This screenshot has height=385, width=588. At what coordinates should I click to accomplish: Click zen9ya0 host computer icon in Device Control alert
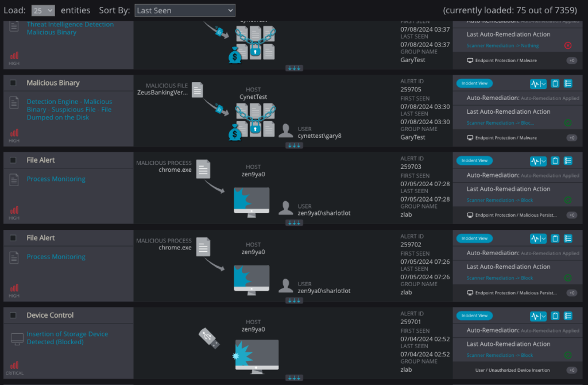pyautogui.click(x=257, y=356)
